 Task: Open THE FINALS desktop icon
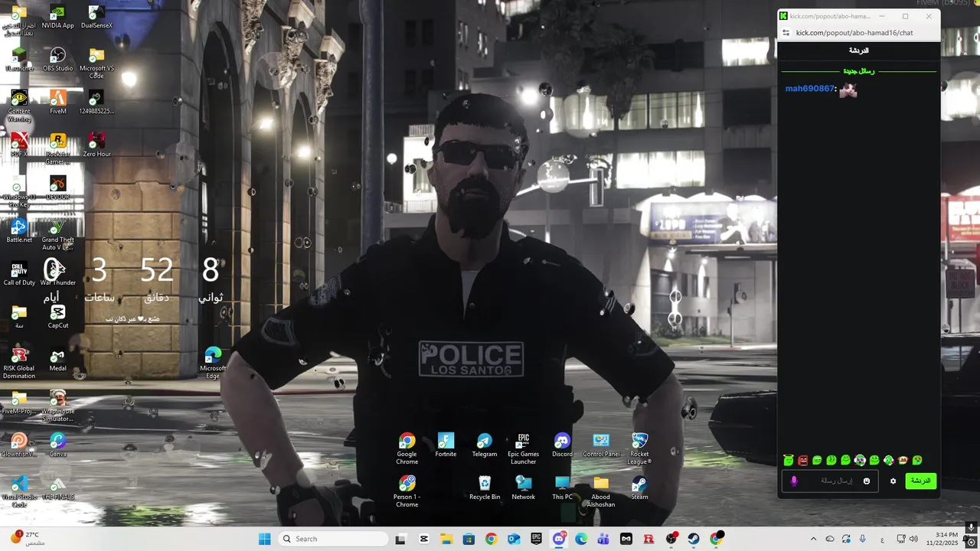tap(57, 488)
